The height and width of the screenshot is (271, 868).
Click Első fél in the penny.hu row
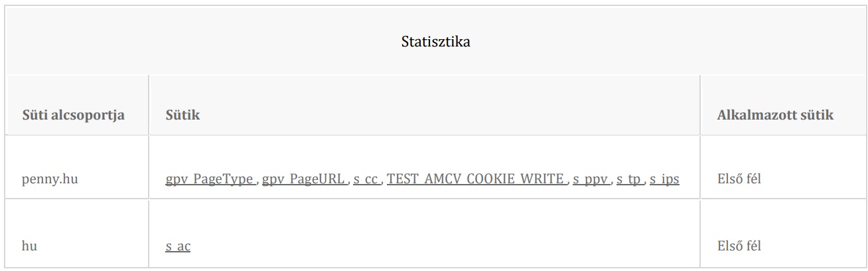click(x=739, y=179)
